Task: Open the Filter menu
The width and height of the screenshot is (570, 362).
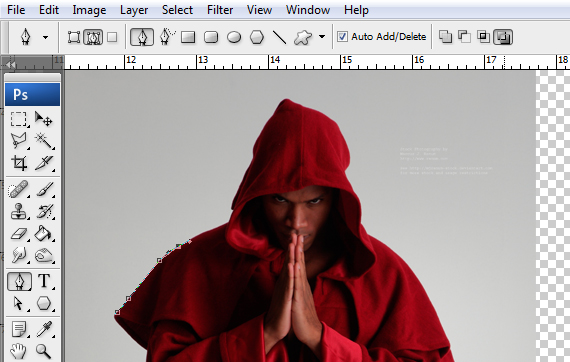Action: pos(220,10)
